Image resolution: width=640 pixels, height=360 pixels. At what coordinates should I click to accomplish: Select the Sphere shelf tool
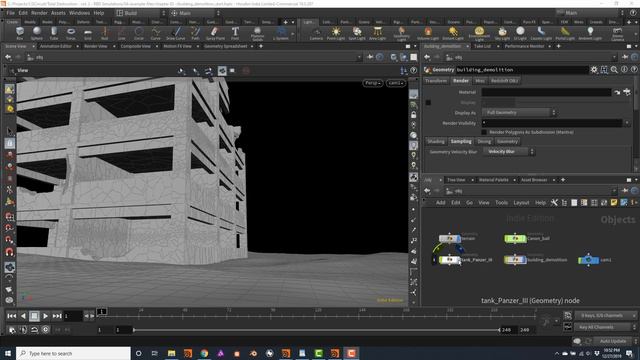[x=37, y=33]
